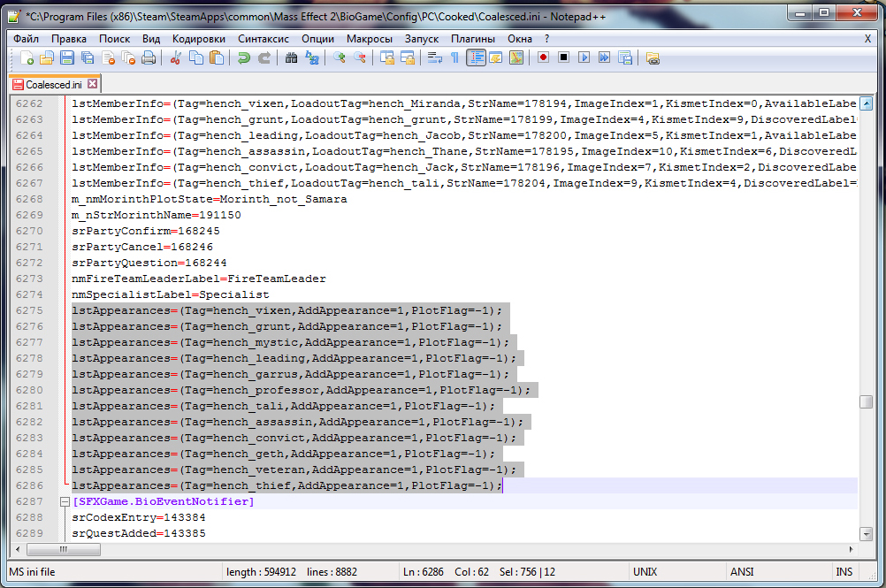Click the vertical scrollbar thumb
886x588 pixels.
(x=866, y=401)
